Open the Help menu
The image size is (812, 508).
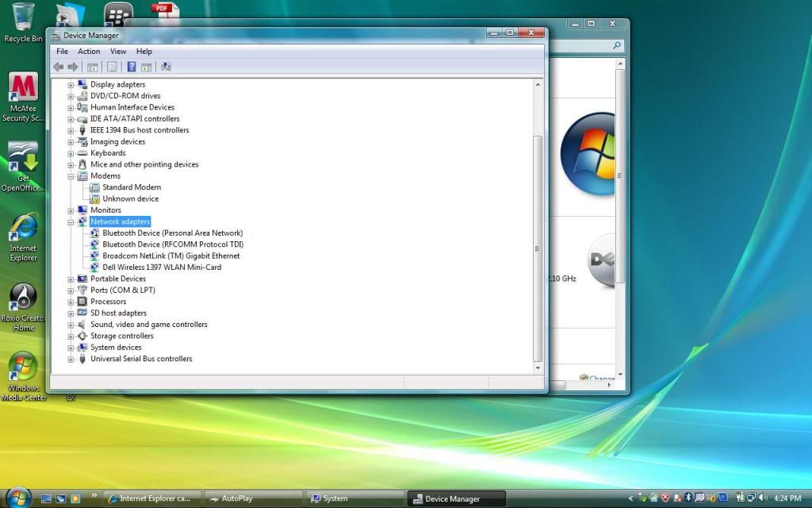click(x=144, y=52)
